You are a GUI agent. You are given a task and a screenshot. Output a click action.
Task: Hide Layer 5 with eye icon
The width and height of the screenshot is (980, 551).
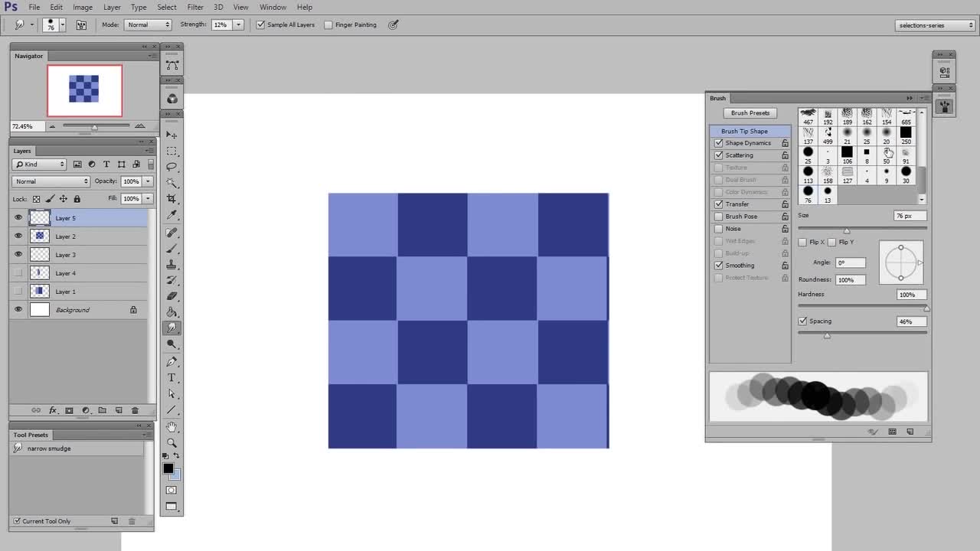[x=18, y=218]
